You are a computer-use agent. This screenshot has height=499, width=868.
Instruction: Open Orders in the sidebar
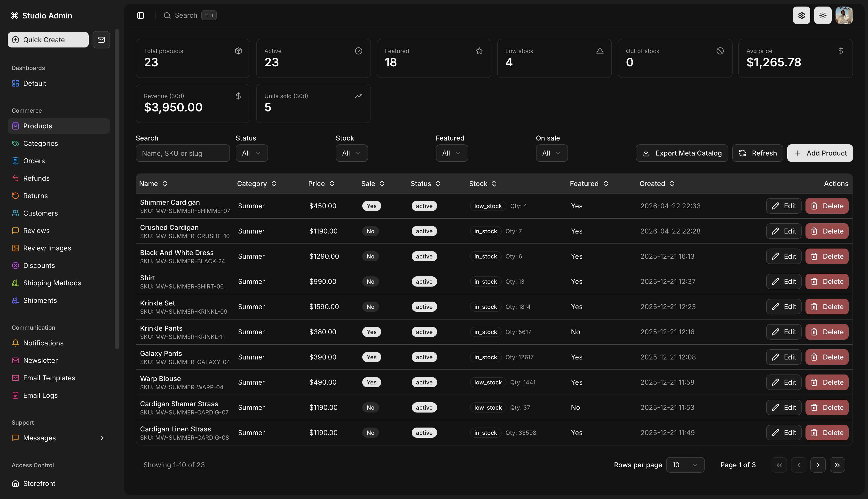point(59,161)
